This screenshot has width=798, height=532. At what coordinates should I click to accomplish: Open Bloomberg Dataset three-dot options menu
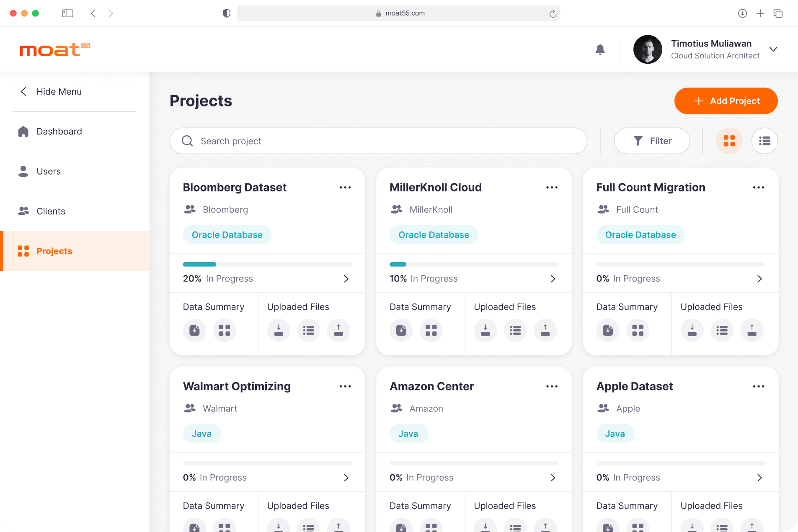pyautogui.click(x=345, y=188)
